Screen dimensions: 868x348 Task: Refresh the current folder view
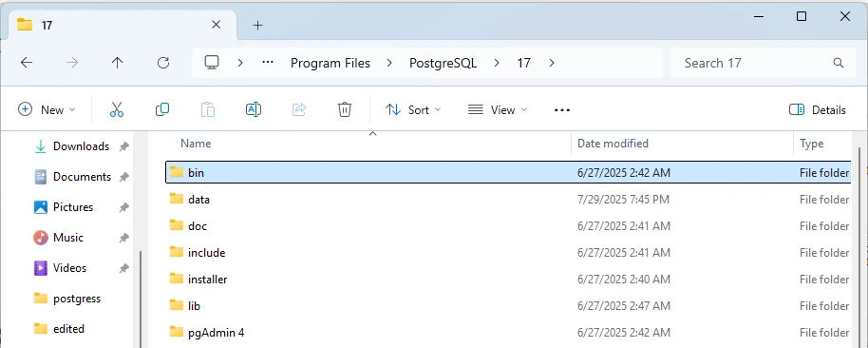162,63
